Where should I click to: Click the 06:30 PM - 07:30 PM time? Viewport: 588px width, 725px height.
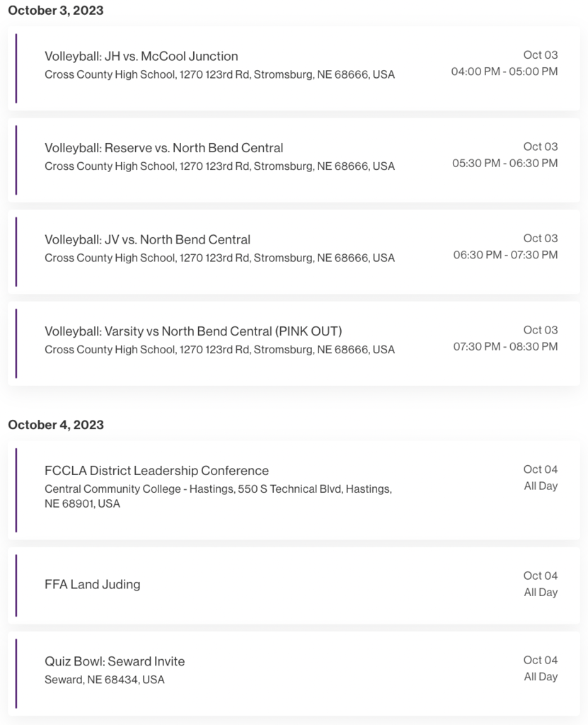[505, 255]
